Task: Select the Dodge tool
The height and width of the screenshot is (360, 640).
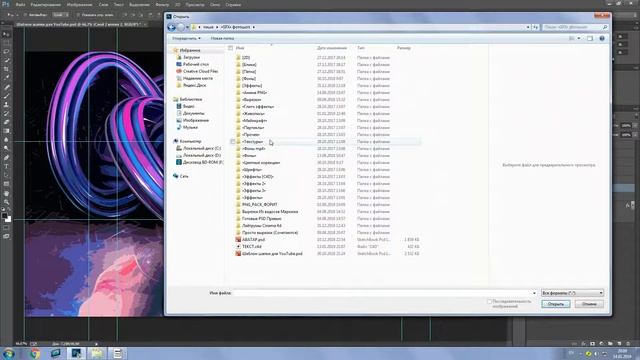Action: point(7,149)
